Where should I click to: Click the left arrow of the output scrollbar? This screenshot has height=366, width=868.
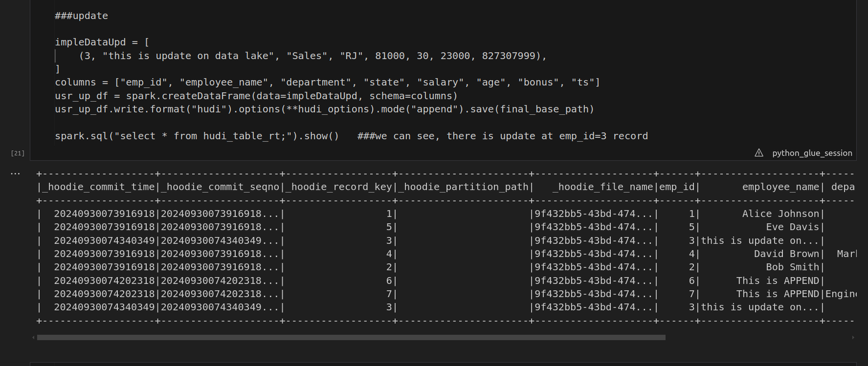34,337
